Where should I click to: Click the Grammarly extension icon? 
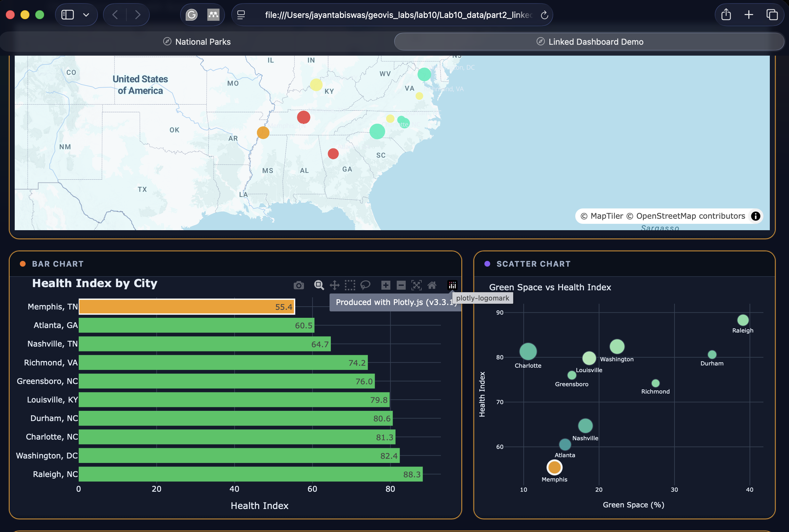[x=192, y=15]
